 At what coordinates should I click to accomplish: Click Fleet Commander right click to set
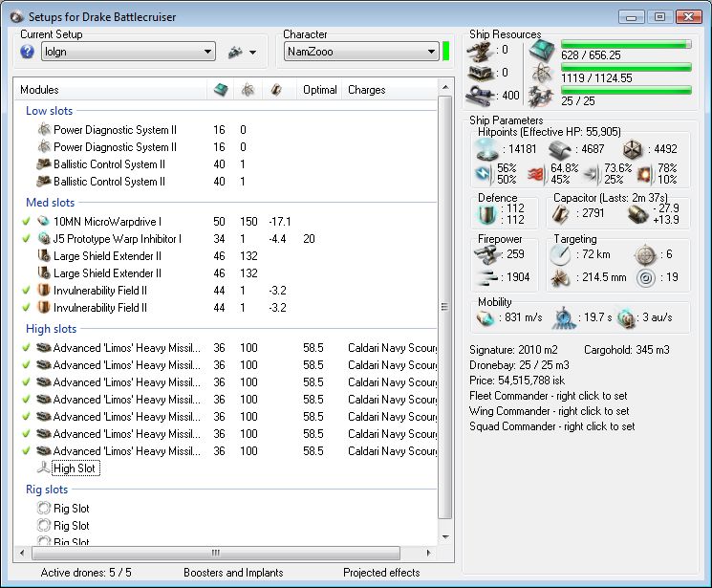(549, 396)
